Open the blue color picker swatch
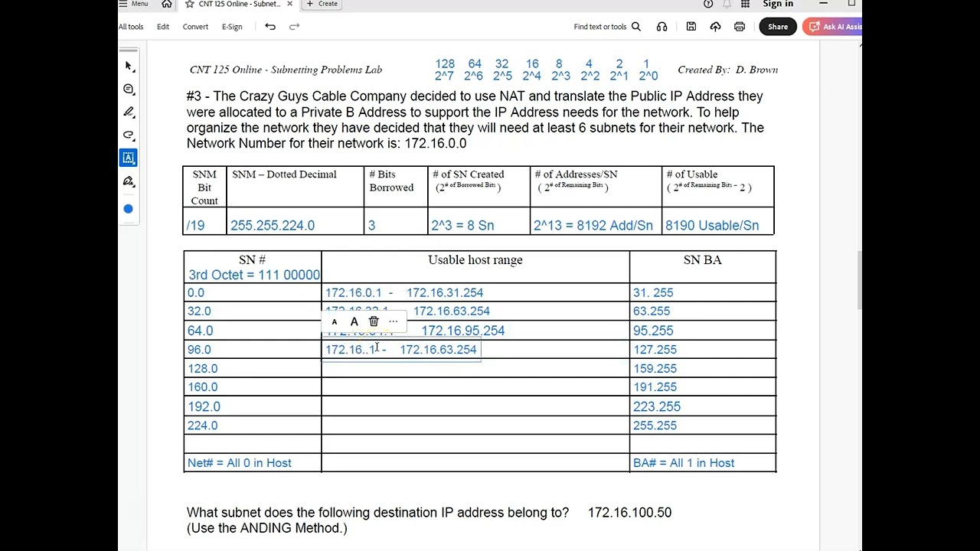The width and height of the screenshot is (980, 551). coord(129,209)
